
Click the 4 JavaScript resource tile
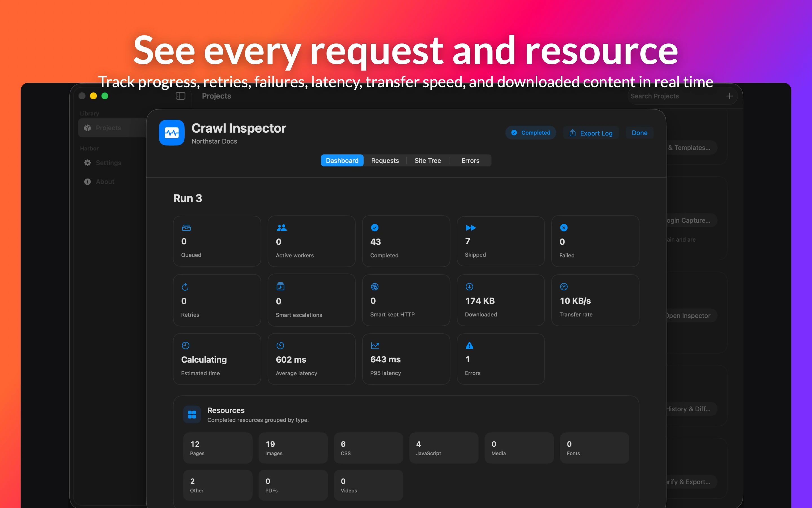(443, 448)
